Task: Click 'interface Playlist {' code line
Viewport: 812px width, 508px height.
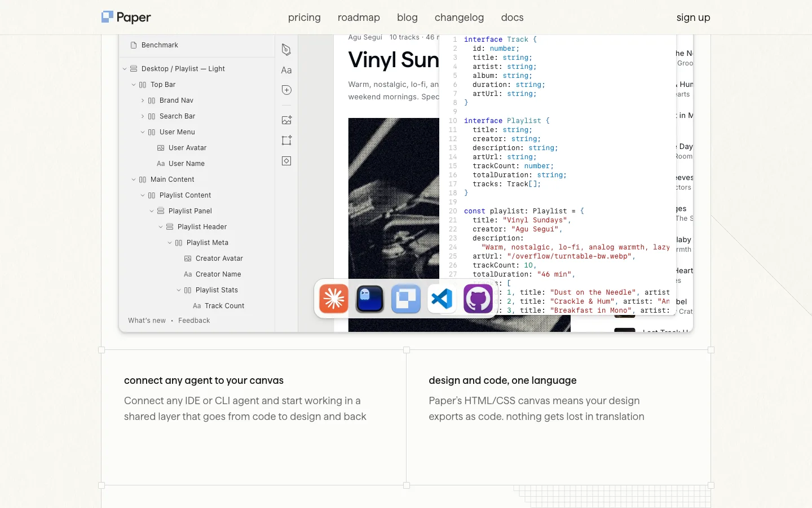Action: point(506,121)
